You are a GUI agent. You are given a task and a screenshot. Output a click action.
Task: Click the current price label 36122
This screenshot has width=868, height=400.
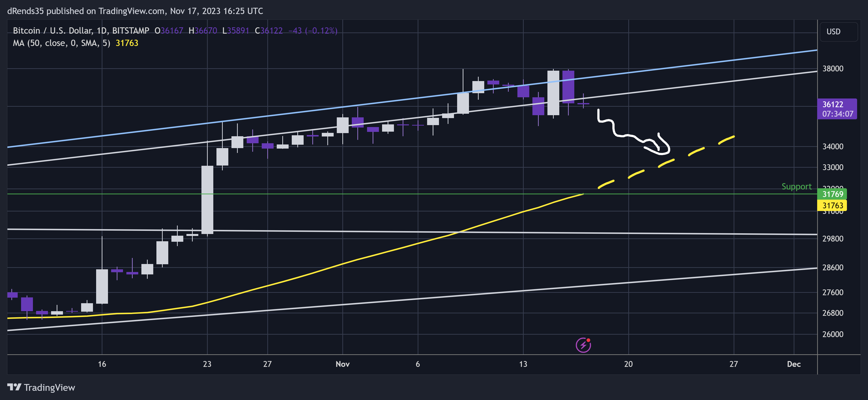point(837,109)
